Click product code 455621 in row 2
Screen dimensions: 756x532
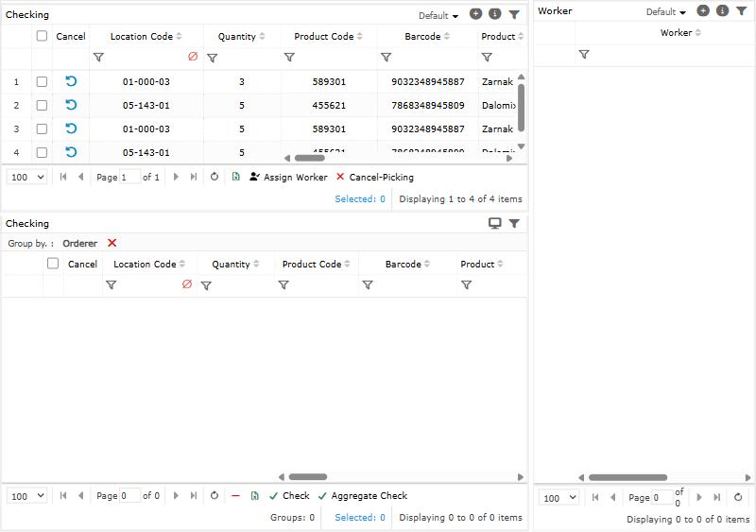click(329, 105)
